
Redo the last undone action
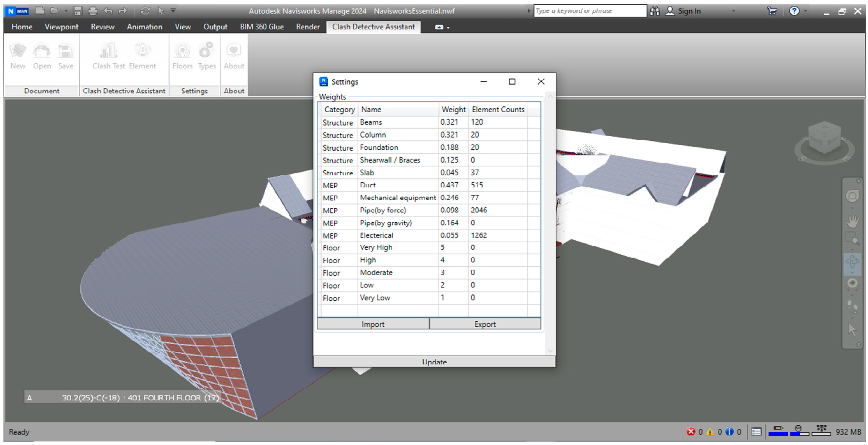click(x=123, y=11)
